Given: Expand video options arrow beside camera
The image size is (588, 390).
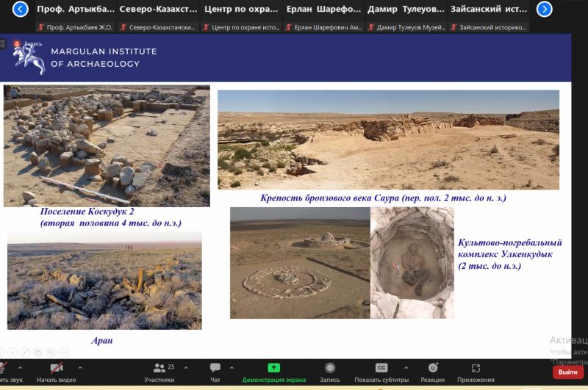Looking at the screenshot, I should tap(79, 367).
